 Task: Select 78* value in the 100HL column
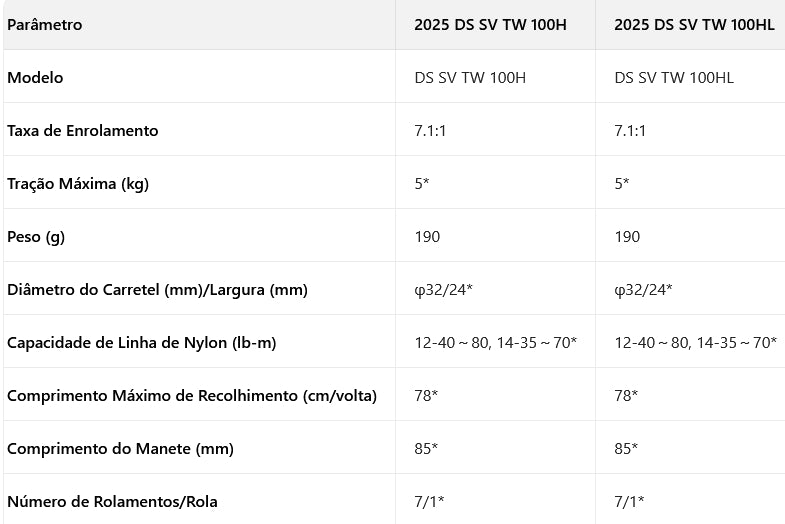[x=626, y=395]
